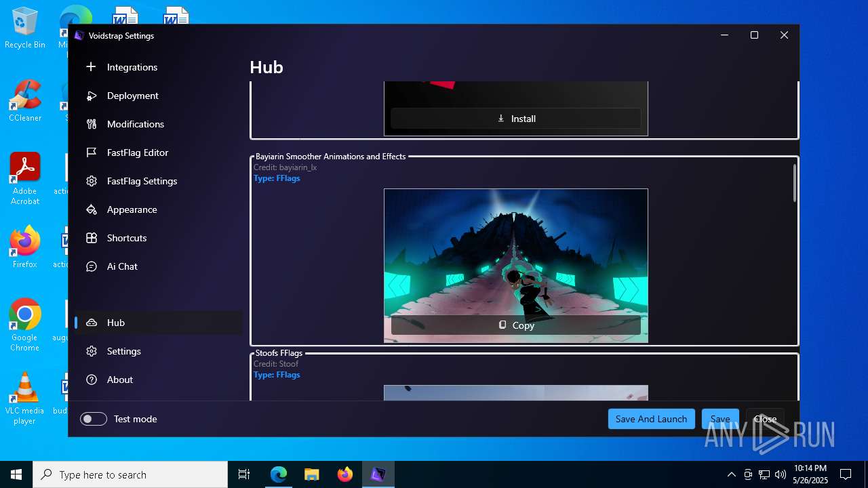The height and width of the screenshot is (488, 868).
Task: Click 'Type: FFlags' under Stoofs card
Action: click(277, 375)
